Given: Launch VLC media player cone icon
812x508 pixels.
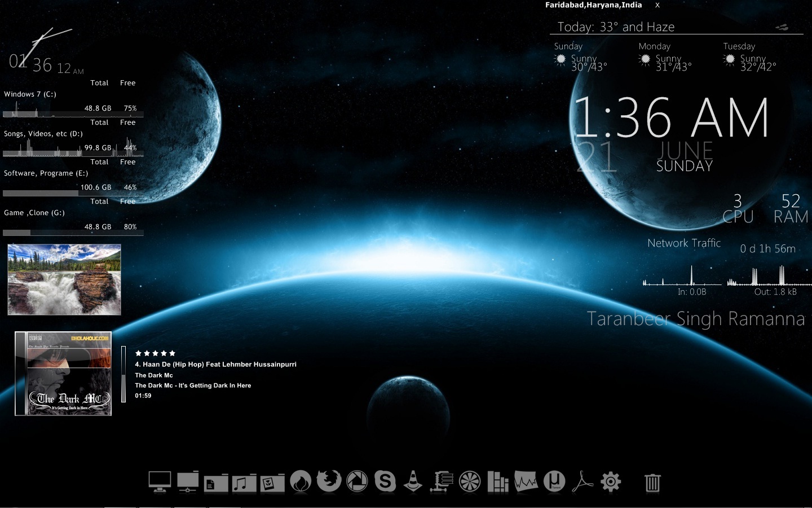Looking at the screenshot, I should click(x=413, y=481).
